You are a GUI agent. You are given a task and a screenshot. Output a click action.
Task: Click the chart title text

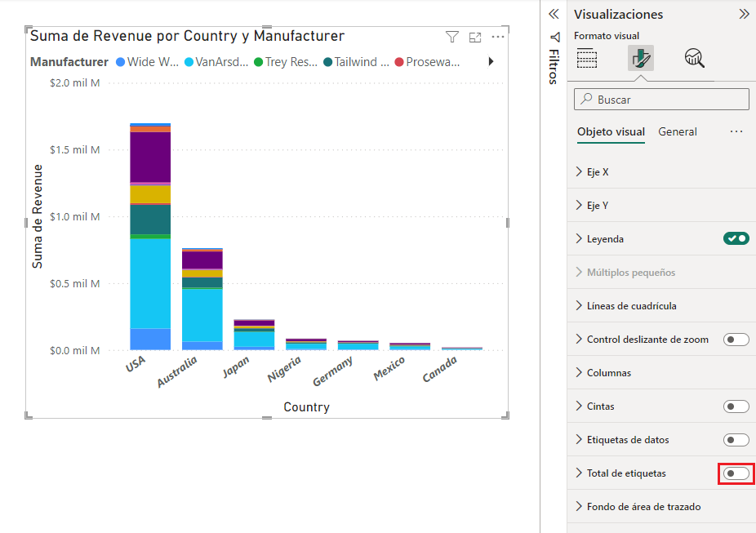tap(187, 36)
